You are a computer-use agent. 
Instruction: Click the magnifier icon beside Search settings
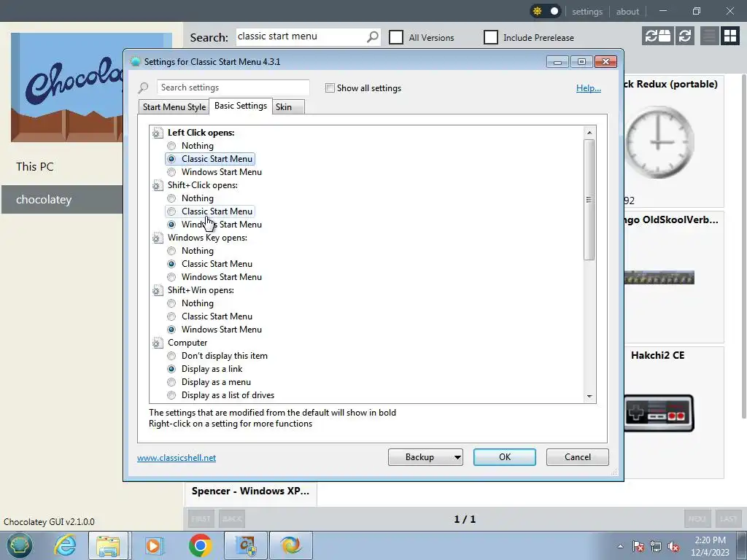(x=144, y=87)
